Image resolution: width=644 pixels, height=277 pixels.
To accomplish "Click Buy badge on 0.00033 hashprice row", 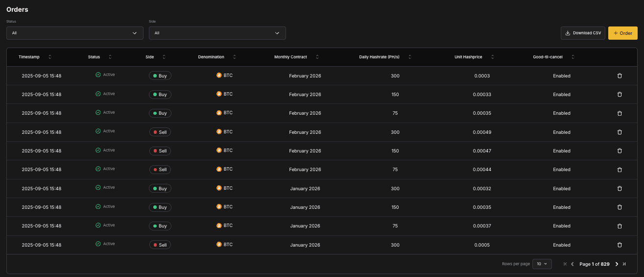I will 160,95.
